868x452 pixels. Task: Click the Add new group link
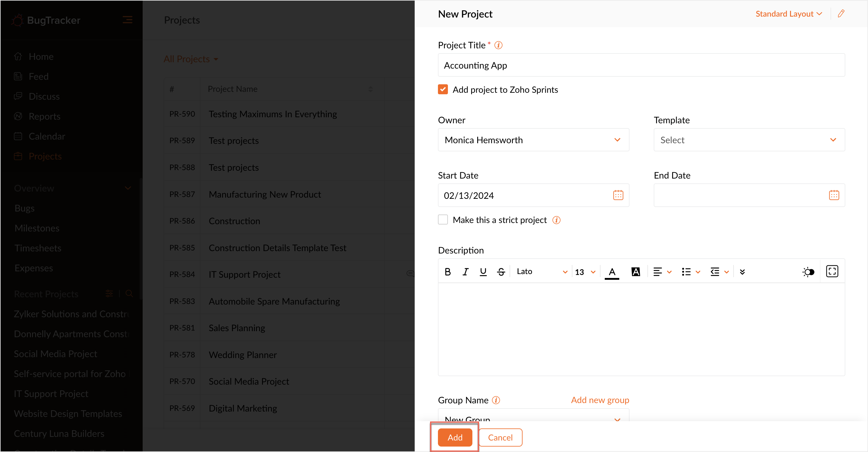point(600,400)
